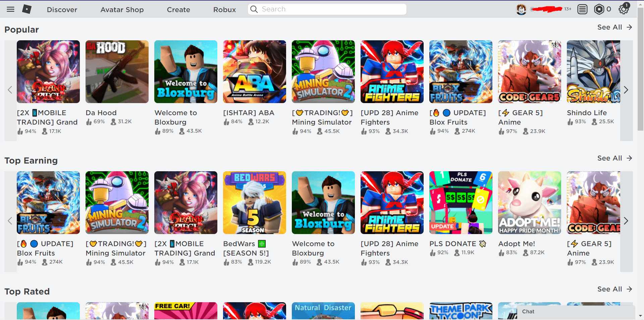
Task: Go back in Top Earning carousel with left arrow
Action: [9, 221]
